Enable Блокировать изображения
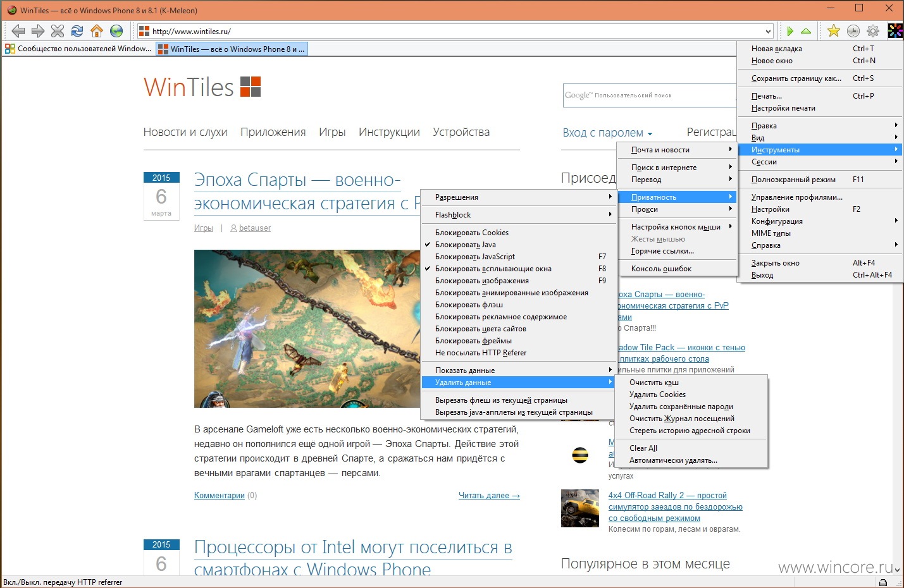 (x=519, y=281)
